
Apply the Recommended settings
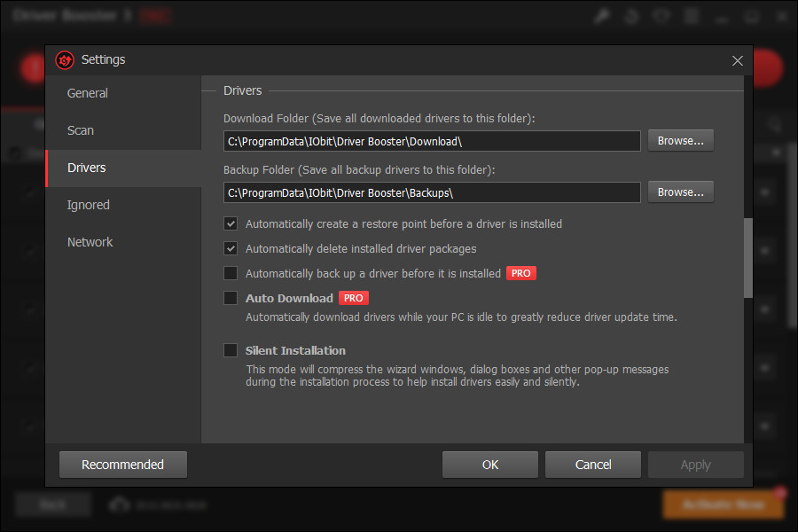122,464
